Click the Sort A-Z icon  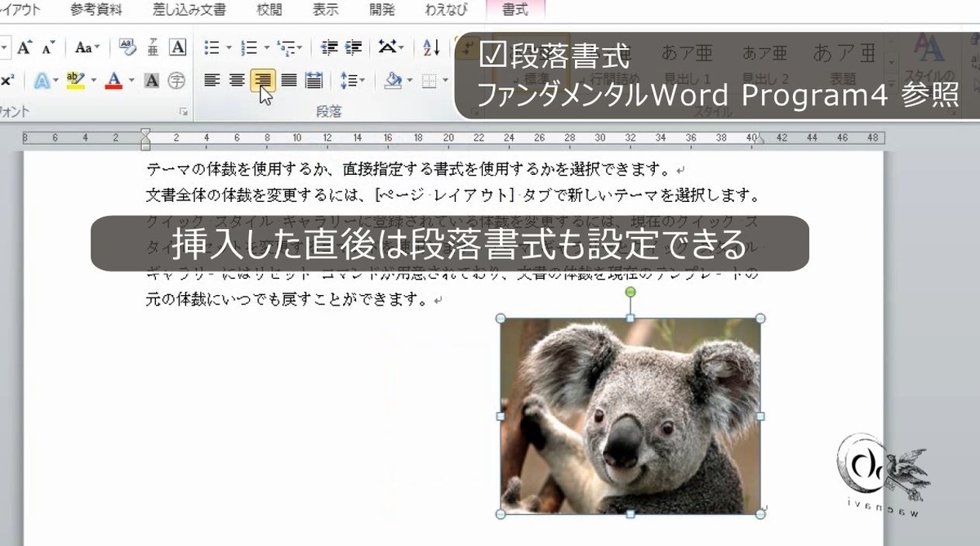point(432,47)
